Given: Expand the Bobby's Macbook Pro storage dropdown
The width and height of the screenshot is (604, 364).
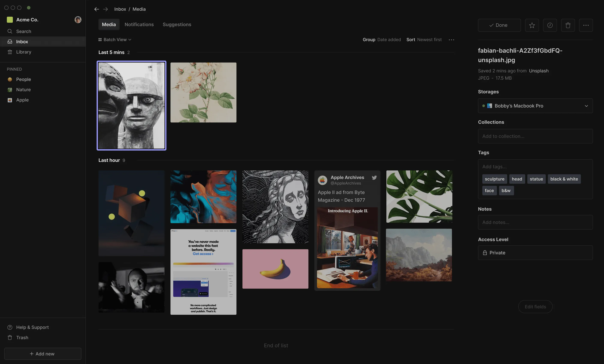Looking at the screenshot, I should pyautogui.click(x=535, y=106).
